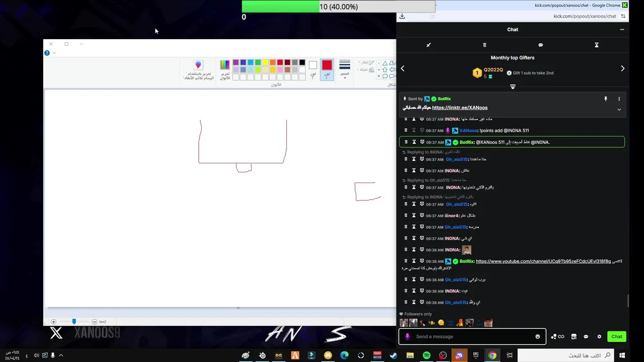Screen dimensions: 644x362
Task: Zoom in with Paint plus button
Action: (x=53, y=322)
